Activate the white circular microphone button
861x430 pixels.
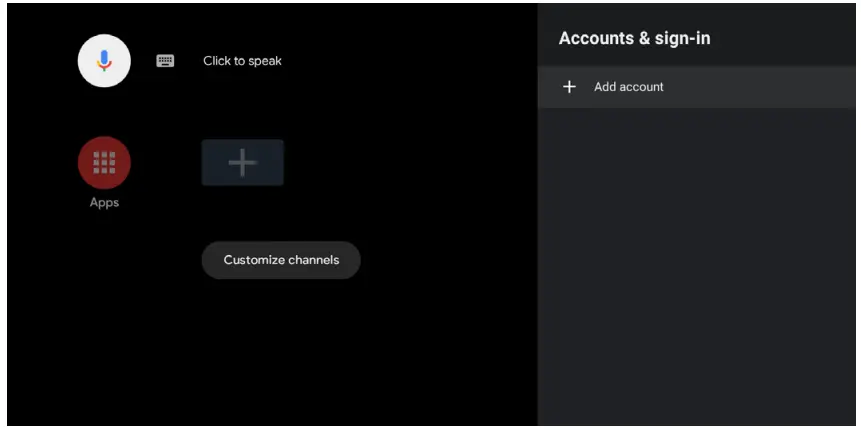[104, 60]
